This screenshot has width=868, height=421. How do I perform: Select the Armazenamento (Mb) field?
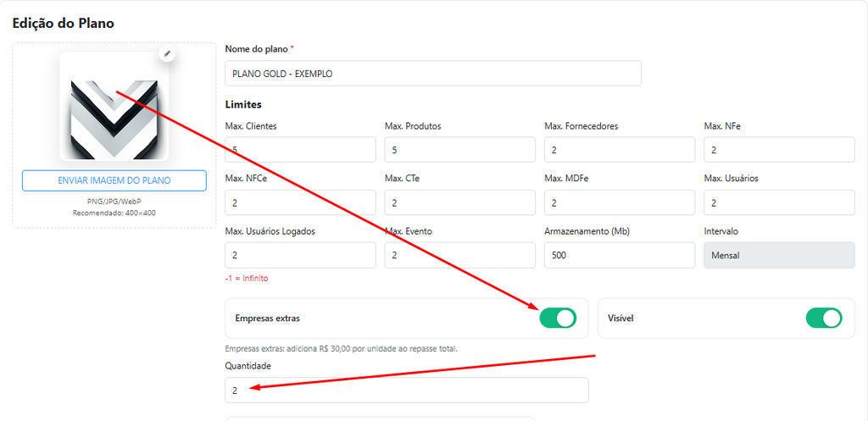pyautogui.click(x=620, y=256)
